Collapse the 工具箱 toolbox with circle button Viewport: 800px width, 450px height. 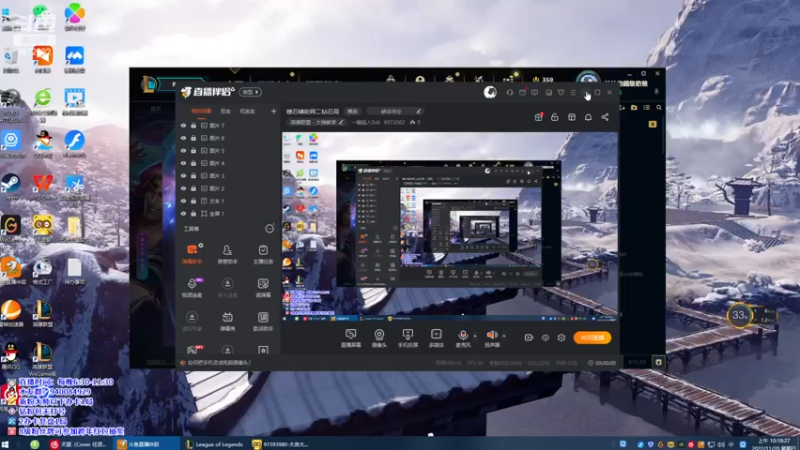(x=269, y=229)
